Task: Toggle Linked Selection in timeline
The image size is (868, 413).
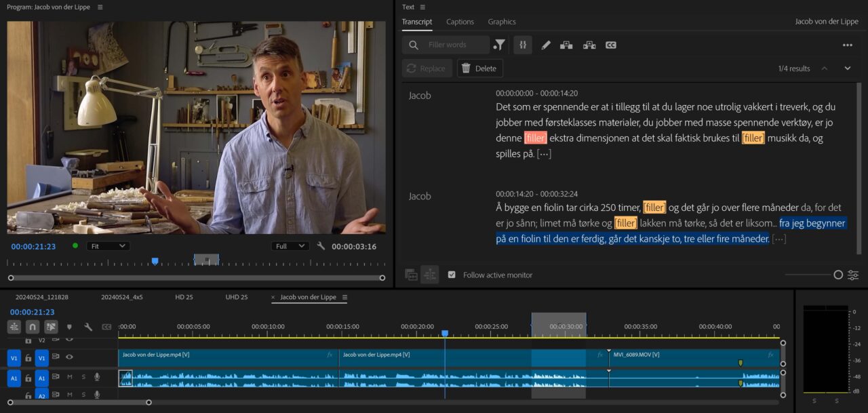Action: tap(51, 327)
